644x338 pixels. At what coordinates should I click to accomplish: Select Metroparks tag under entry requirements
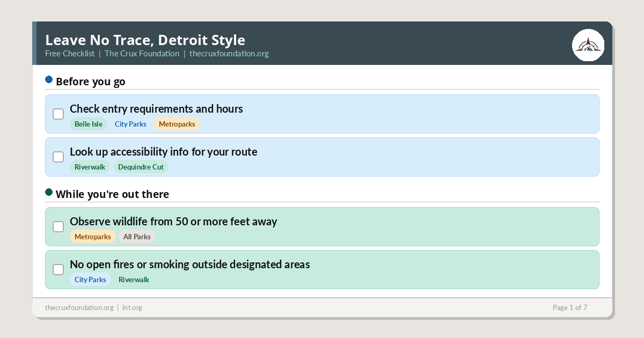(x=177, y=124)
